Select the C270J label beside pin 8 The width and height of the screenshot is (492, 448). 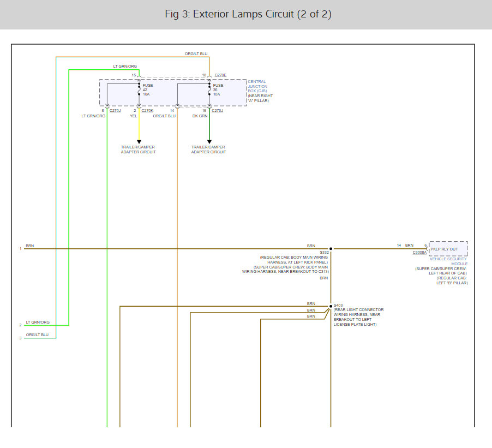click(x=115, y=111)
